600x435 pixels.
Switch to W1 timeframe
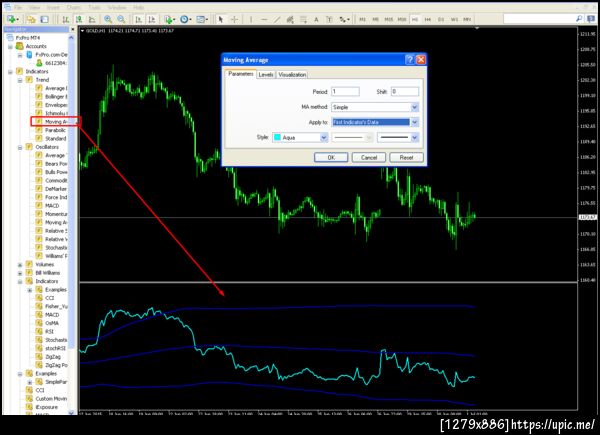454,19
